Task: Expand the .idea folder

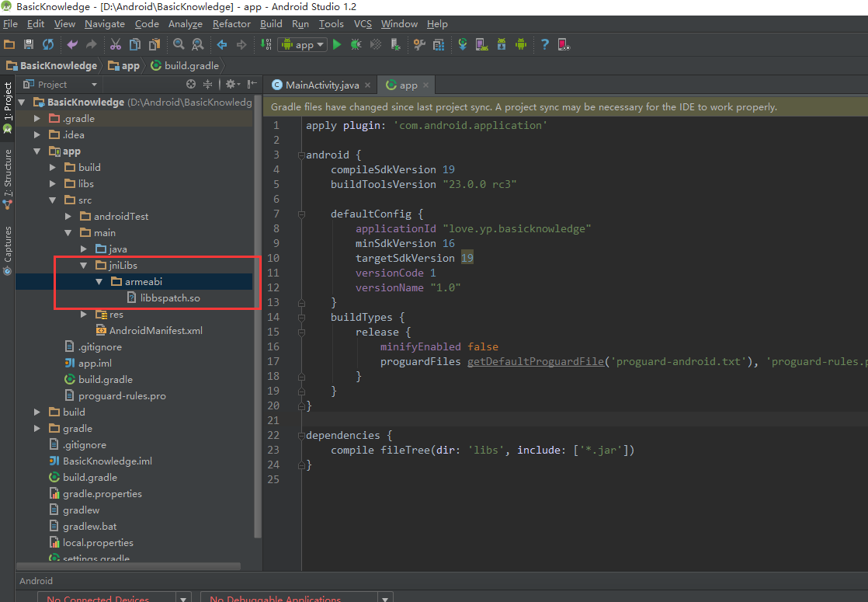Action: (x=37, y=134)
